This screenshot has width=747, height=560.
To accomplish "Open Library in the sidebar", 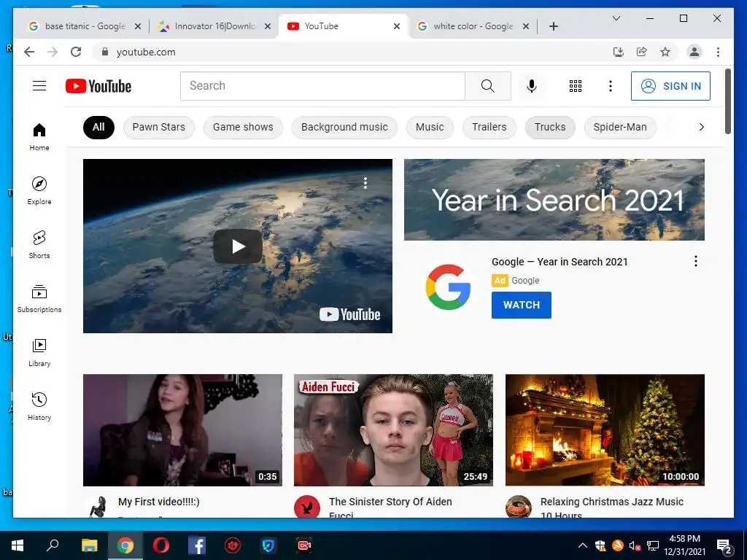I will pyautogui.click(x=39, y=352).
